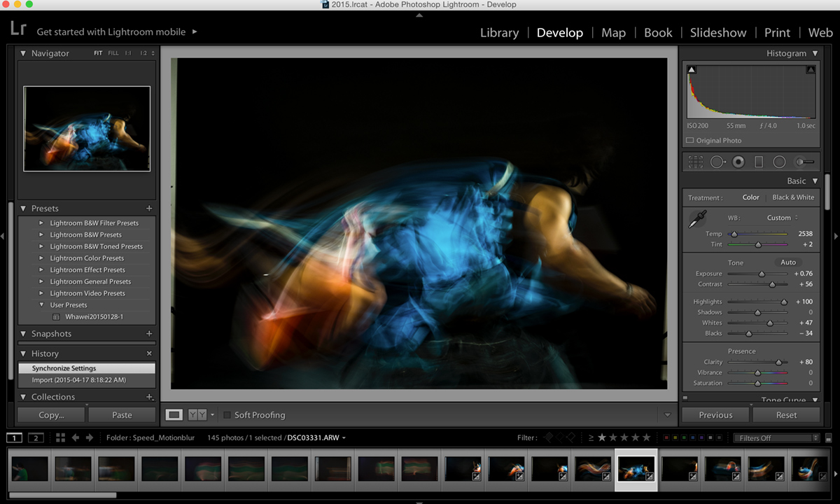Expand the Lightroom Color Presets folder
The image size is (840, 504).
tap(41, 258)
